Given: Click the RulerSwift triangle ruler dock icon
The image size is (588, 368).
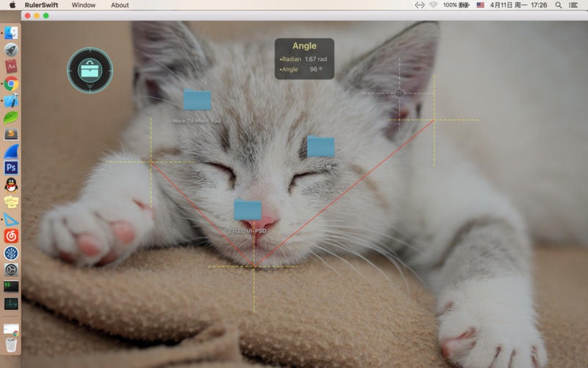Looking at the screenshot, I should (11, 219).
